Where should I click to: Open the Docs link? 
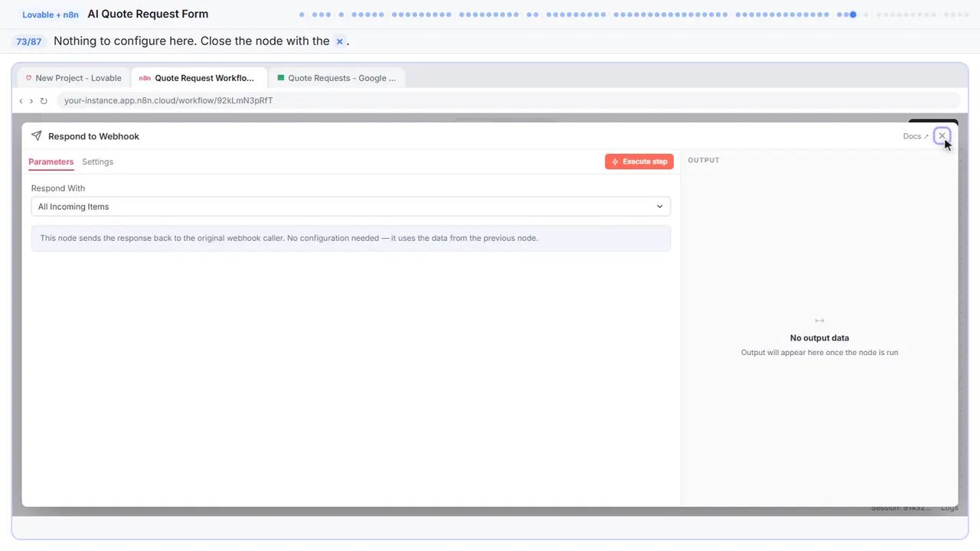[x=916, y=136]
